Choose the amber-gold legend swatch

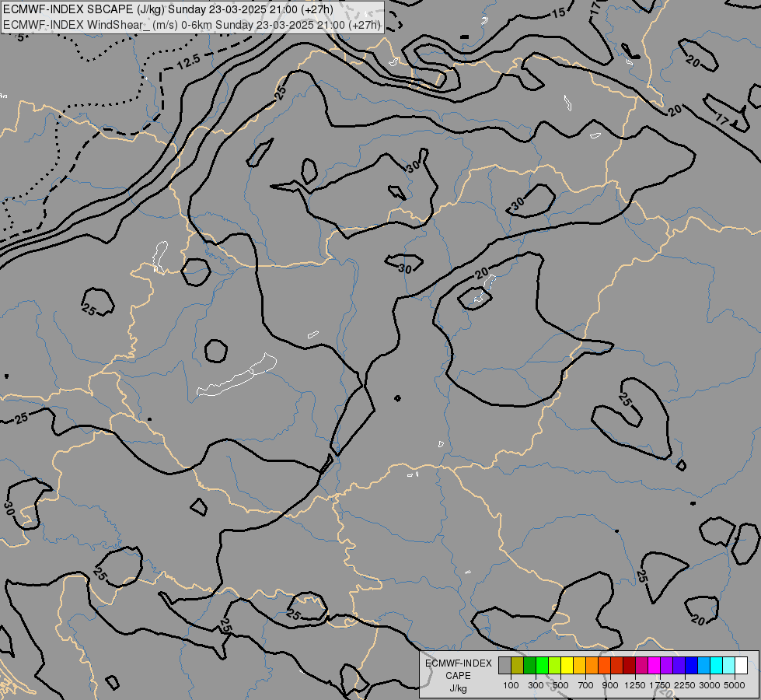point(579,665)
